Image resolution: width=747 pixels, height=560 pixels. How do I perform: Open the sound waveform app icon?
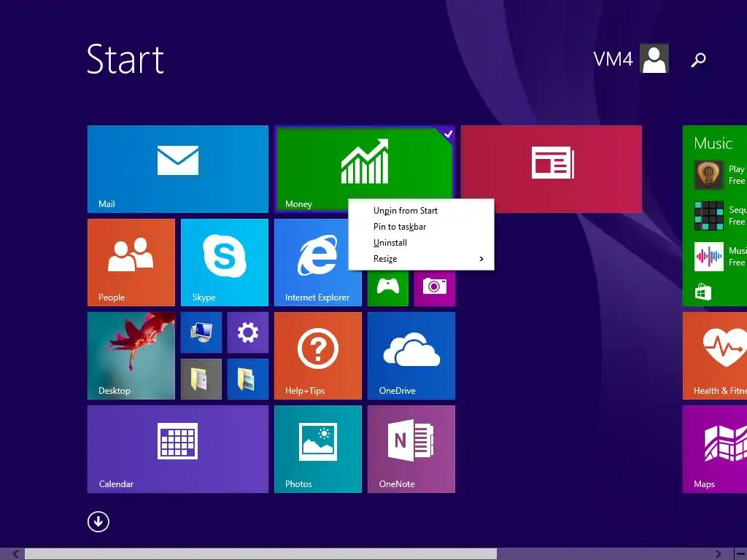[709, 257]
